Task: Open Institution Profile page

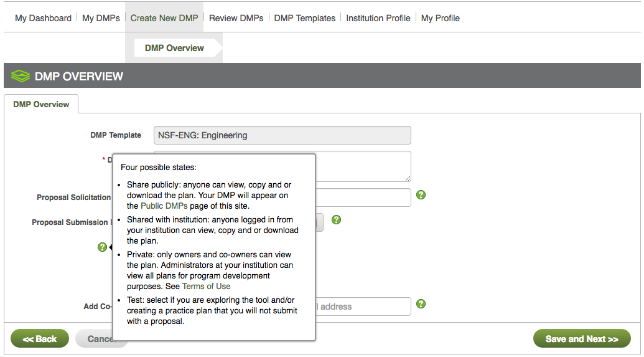Action: pyautogui.click(x=378, y=18)
